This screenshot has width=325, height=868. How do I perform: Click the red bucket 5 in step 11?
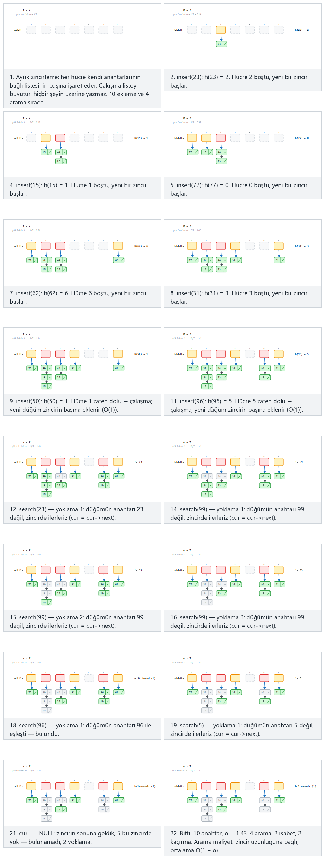pos(264,354)
